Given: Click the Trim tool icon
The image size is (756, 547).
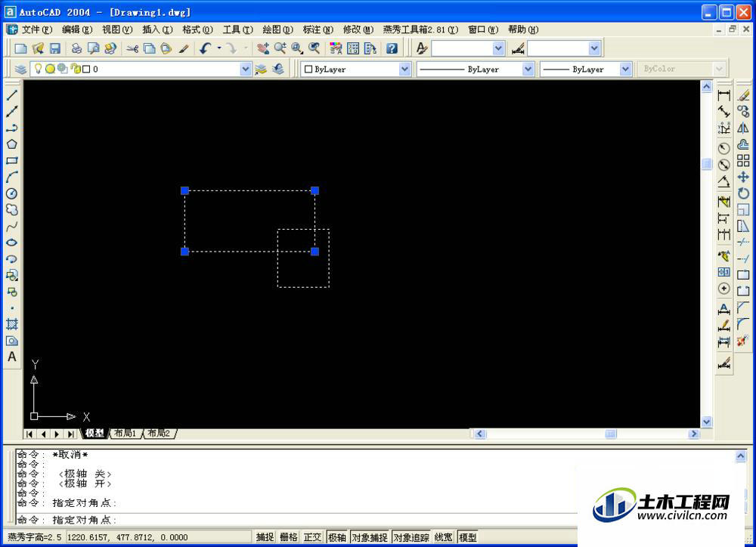Looking at the screenshot, I should [x=743, y=243].
